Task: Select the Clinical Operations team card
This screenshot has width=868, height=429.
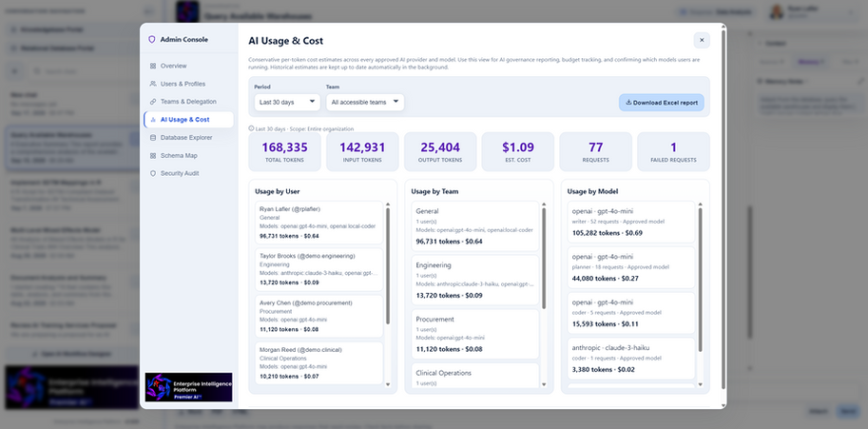Action: [475, 376]
